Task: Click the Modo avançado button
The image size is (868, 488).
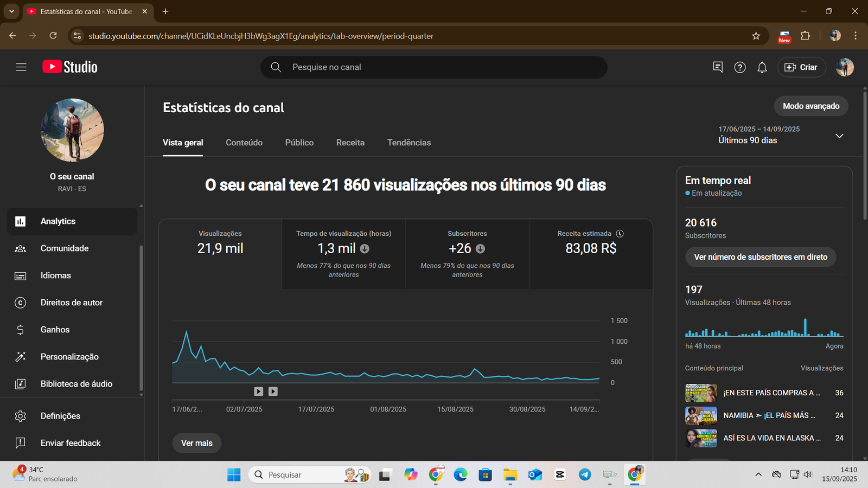Action: [x=810, y=106]
